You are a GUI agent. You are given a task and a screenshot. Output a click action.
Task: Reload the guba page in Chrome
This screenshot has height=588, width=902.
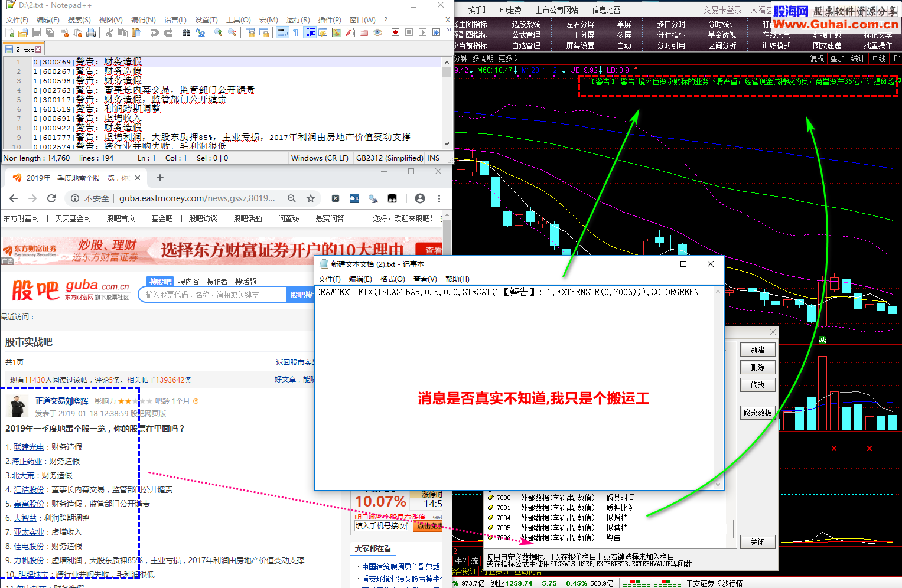pyautogui.click(x=51, y=198)
